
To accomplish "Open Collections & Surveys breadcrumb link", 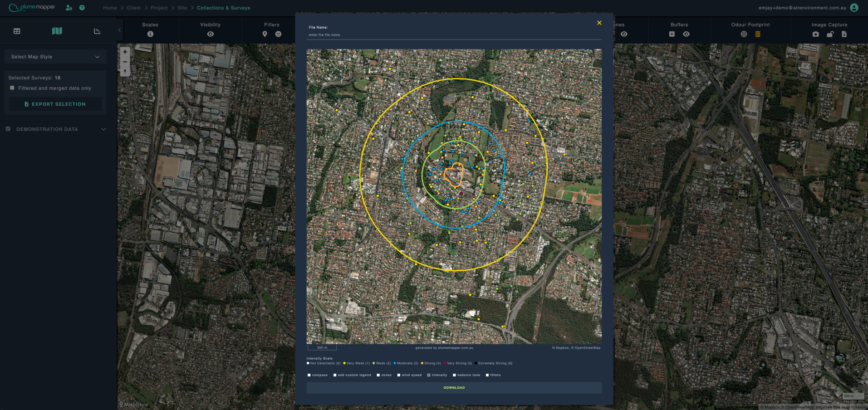I will tap(223, 8).
